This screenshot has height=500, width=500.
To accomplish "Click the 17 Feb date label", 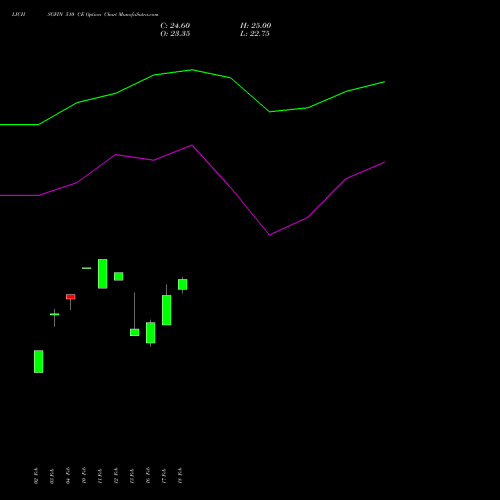I will (x=164, y=475).
